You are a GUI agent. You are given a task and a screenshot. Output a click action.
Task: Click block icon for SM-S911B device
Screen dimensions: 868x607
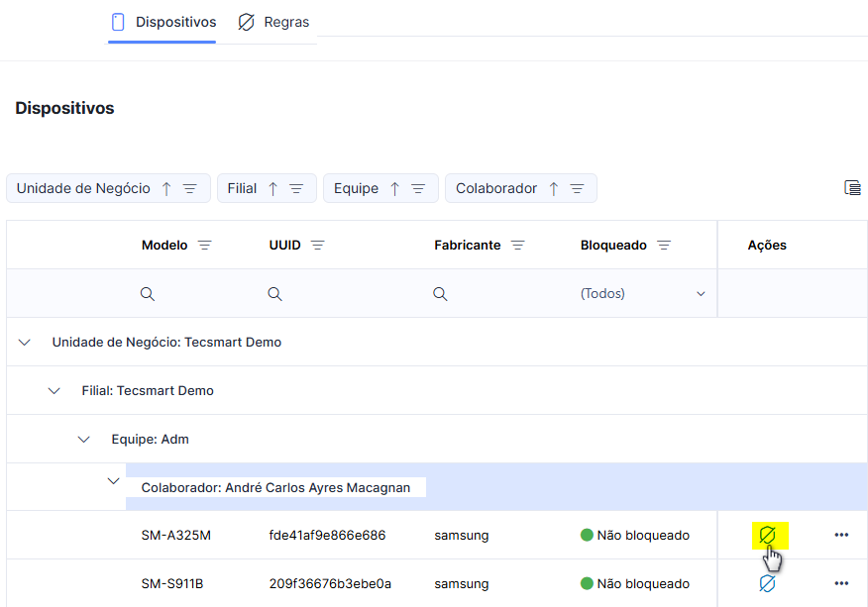[x=767, y=584]
